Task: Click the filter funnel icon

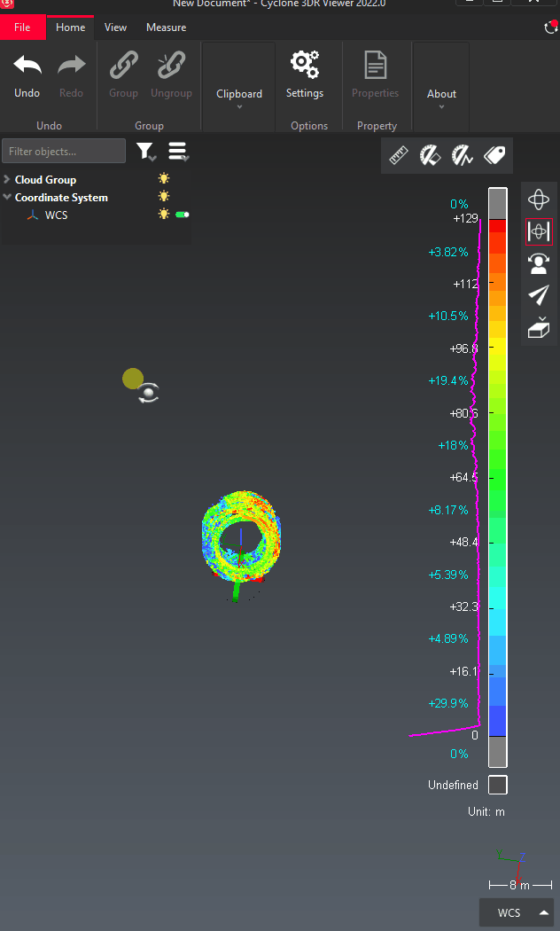Action: (145, 152)
